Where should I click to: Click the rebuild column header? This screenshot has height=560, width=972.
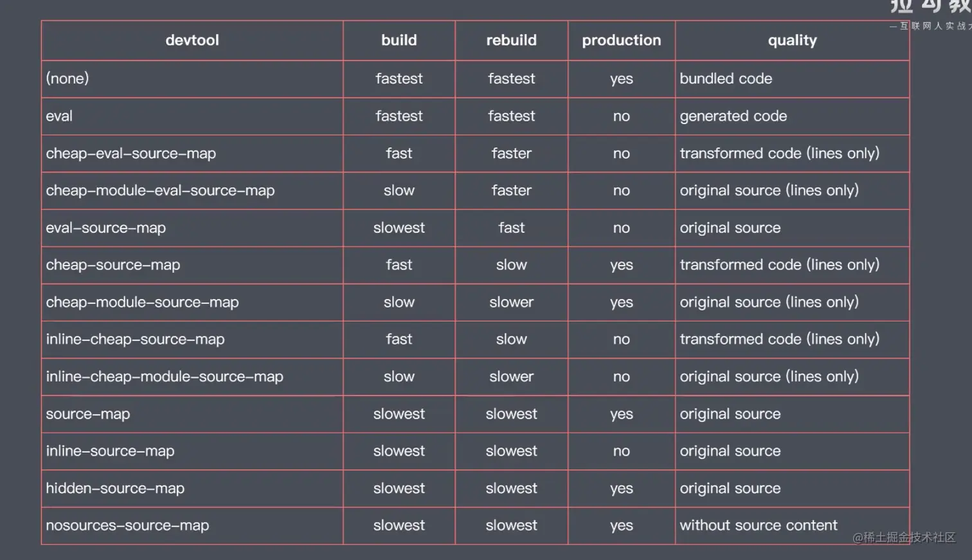tap(511, 41)
